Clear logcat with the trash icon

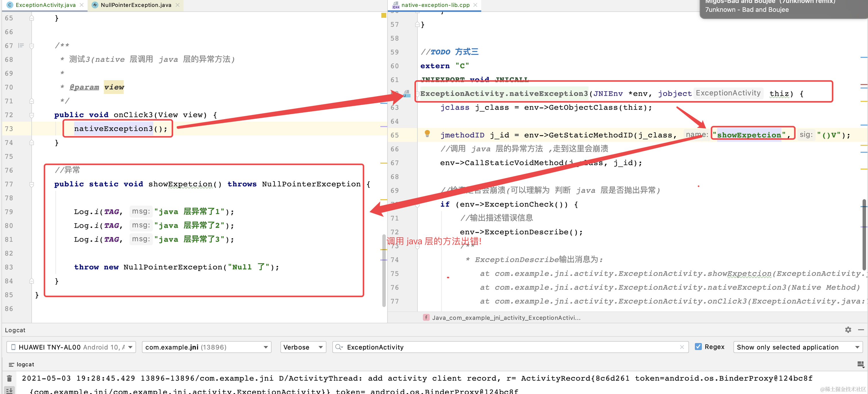coord(9,379)
